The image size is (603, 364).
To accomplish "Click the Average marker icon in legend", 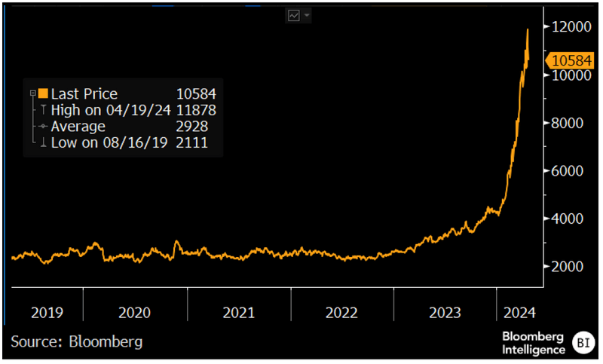I will click(x=43, y=126).
